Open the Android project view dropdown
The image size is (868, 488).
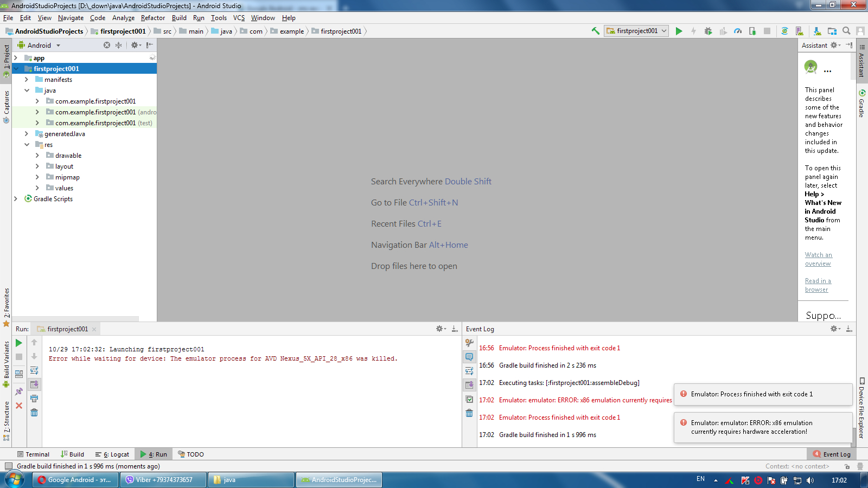(39, 45)
